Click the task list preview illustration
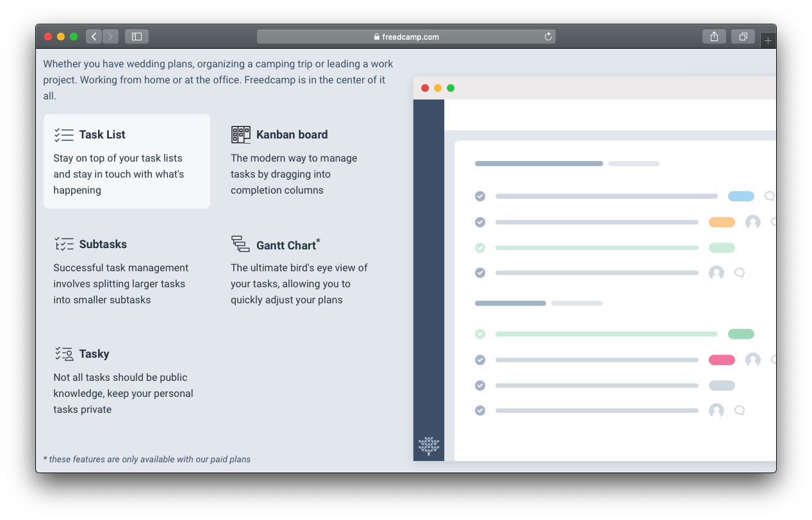Screen dimensions: 812x520 coord(595,269)
